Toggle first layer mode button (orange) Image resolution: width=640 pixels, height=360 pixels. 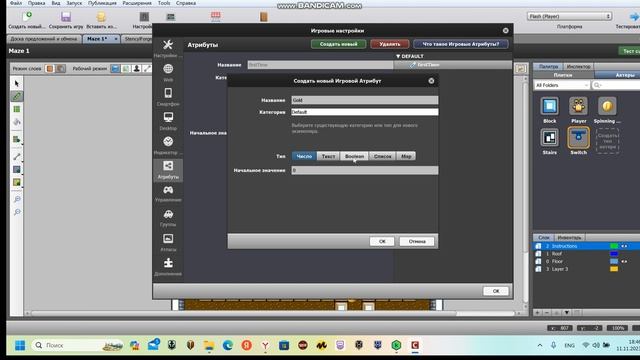click(x=50, y=69)
